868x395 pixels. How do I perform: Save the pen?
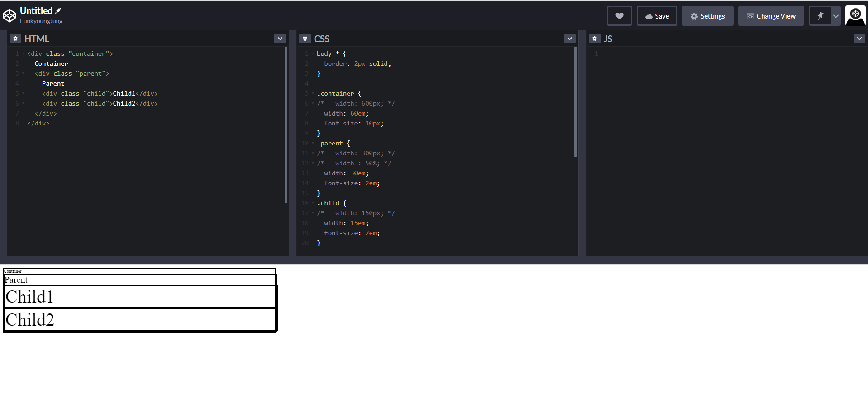(657, 16)
